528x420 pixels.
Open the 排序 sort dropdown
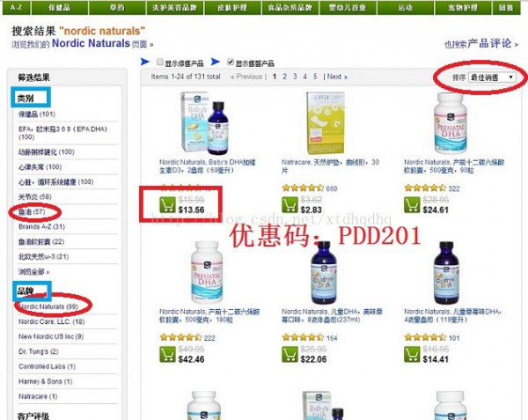click(x=492, y=77)
